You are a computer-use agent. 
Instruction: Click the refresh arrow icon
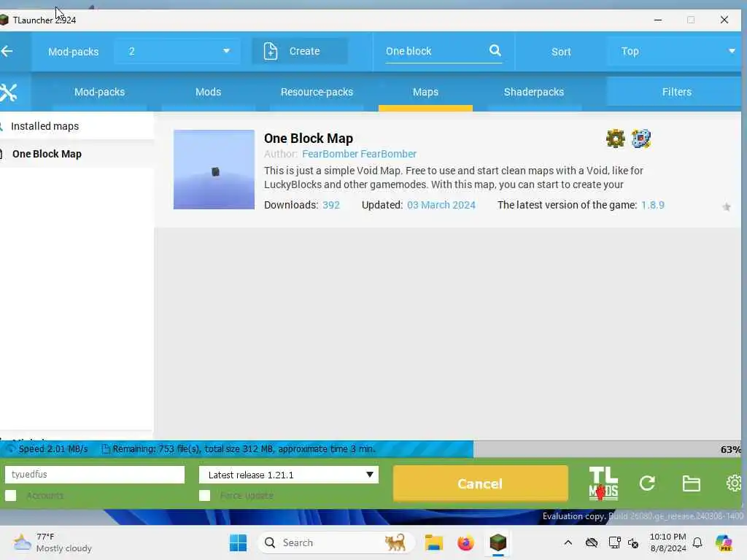click(647, 483)
